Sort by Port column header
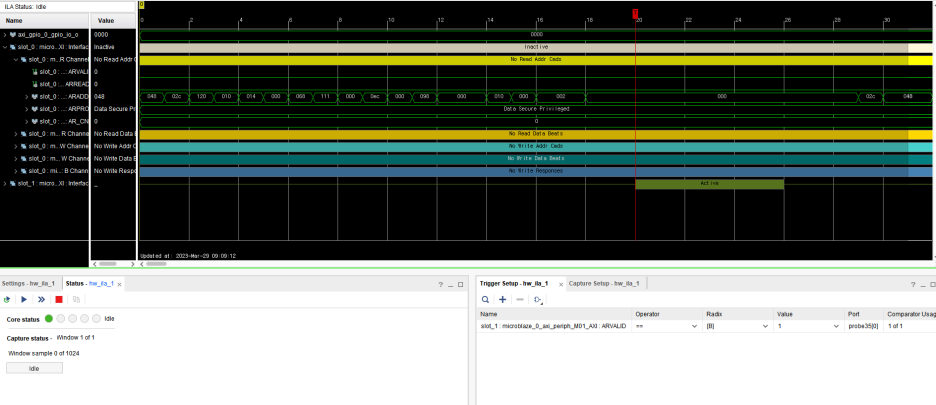The height and width of the screenshot is (405, 936). coord(864,314)
